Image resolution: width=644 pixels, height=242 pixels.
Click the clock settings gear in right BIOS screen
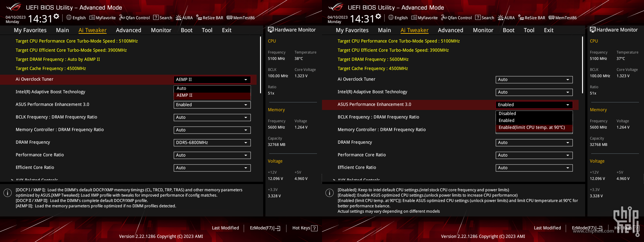378,16
